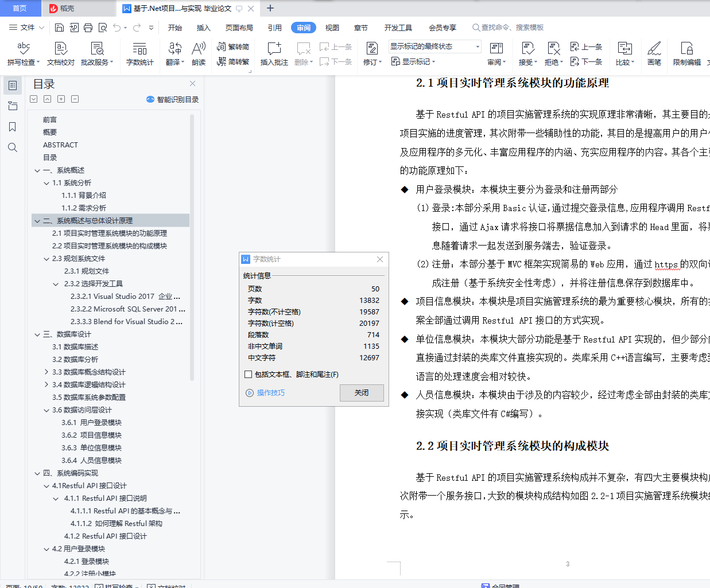
Task: Open 显示标记的最终状态 dropdown
Action: pyautogui.click(x=434, y=46)
